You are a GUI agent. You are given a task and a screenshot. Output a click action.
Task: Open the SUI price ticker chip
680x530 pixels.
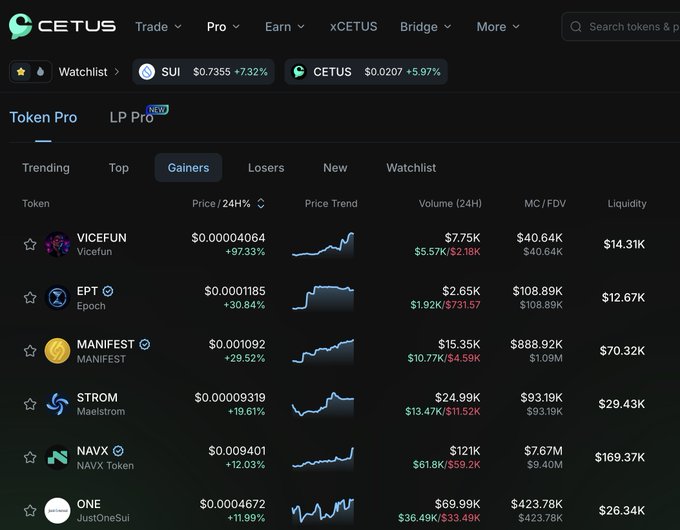pyautogui.click(x=203, y=72)
